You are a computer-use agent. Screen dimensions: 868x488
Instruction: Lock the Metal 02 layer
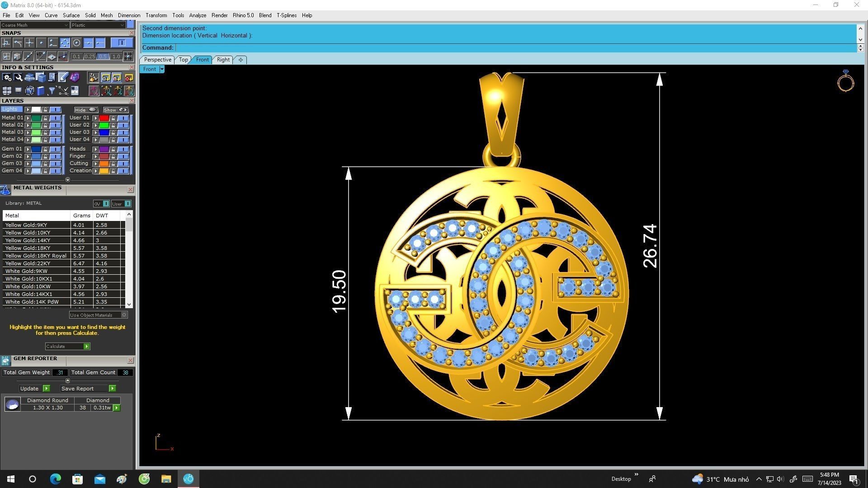coord(45,125)
